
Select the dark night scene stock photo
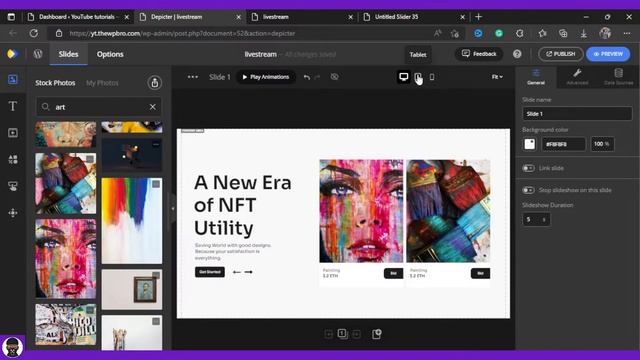click(x=132, y=155)
